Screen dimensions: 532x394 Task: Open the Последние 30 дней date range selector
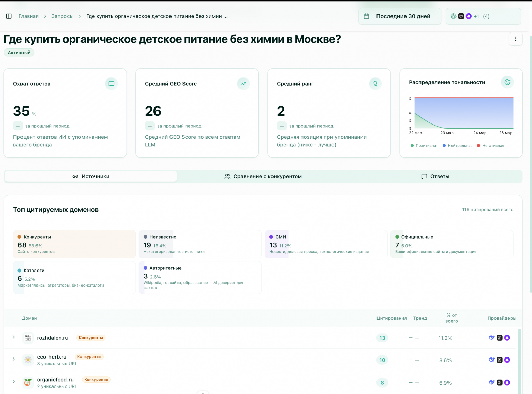(399, 16)
